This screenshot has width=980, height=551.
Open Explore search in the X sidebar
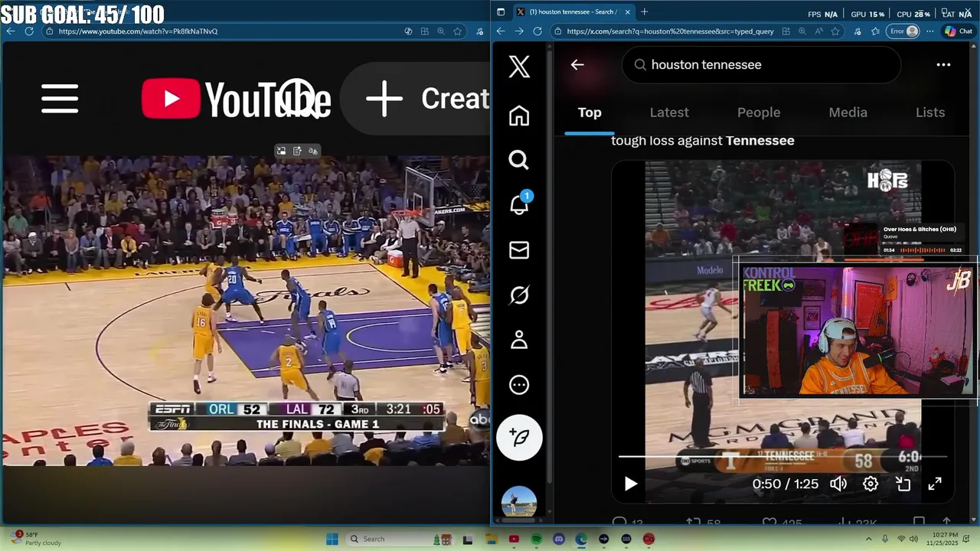point(519,160)
